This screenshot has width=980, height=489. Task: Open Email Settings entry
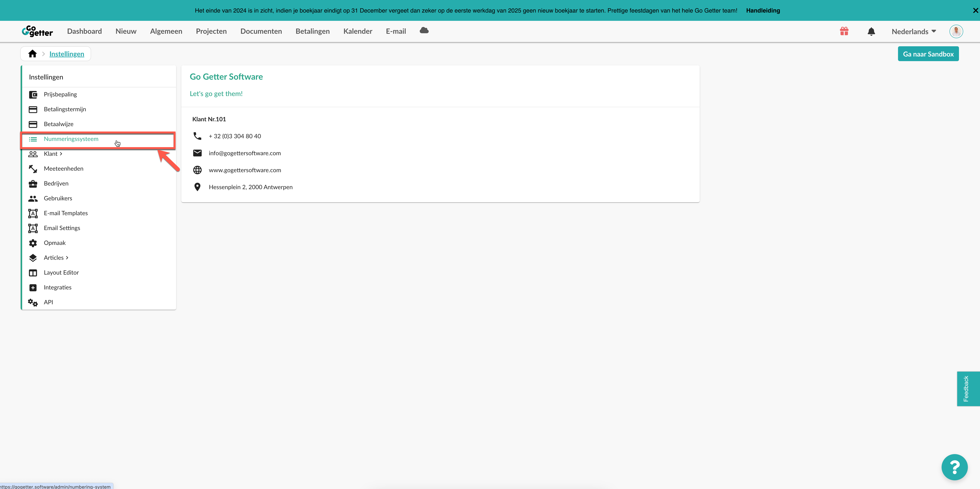[99, 228]
